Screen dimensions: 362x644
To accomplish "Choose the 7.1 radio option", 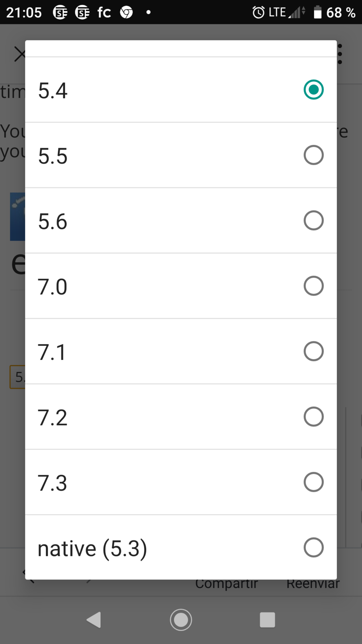I will click(x=313, y=351).
